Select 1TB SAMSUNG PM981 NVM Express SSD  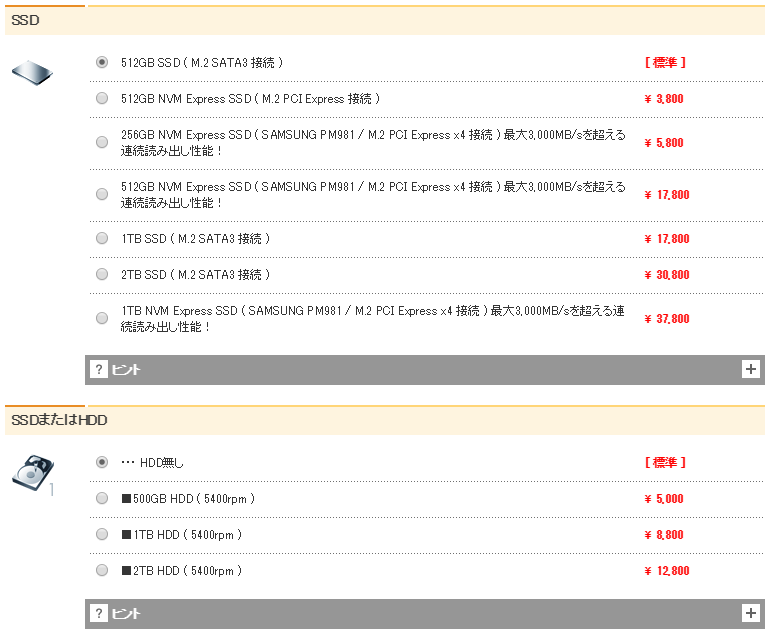(102, 318)
